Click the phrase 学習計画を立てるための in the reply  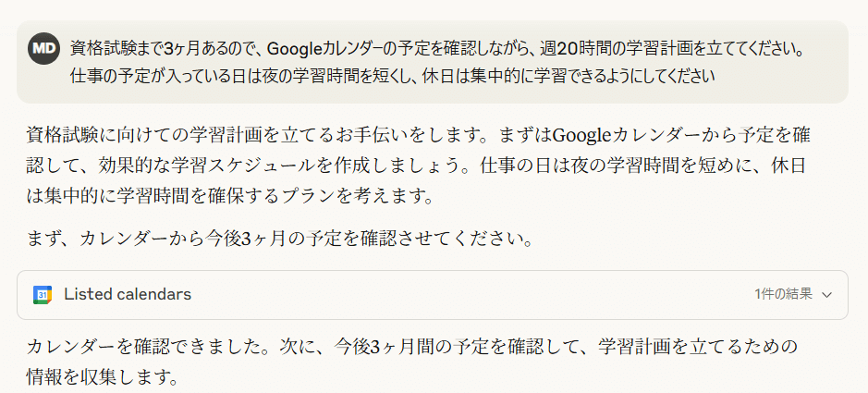coord(698,347)
